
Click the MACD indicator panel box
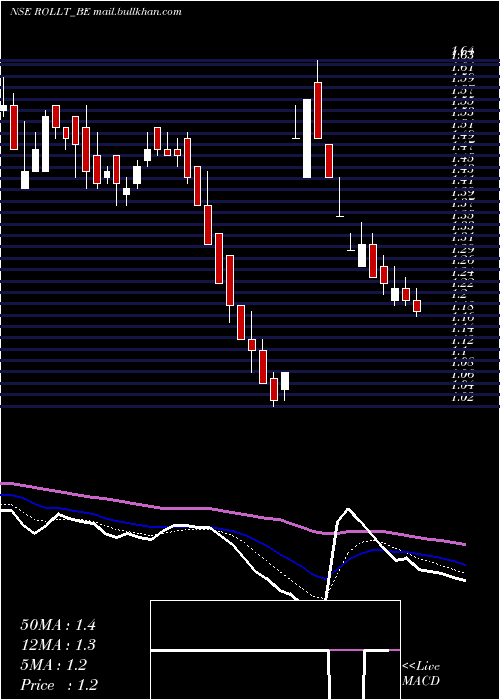[275, 650]
